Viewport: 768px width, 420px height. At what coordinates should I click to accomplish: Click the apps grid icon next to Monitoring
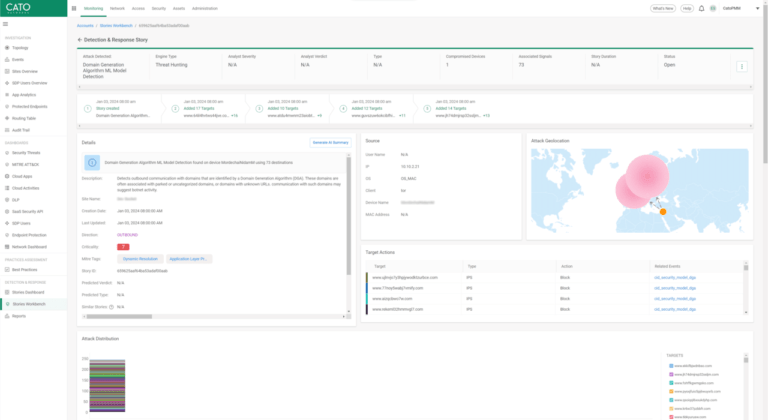(x=76, y=7)
